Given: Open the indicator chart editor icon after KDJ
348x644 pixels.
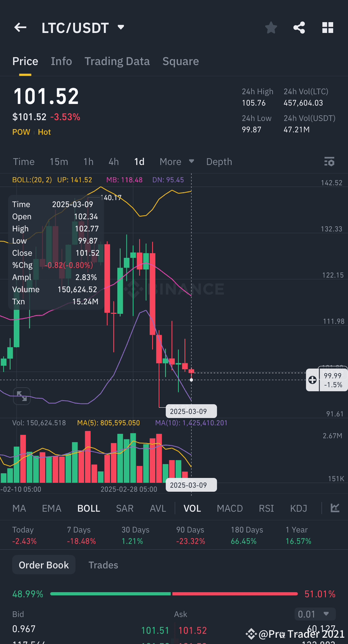Looking at the screenshot, I should point(335,508).
